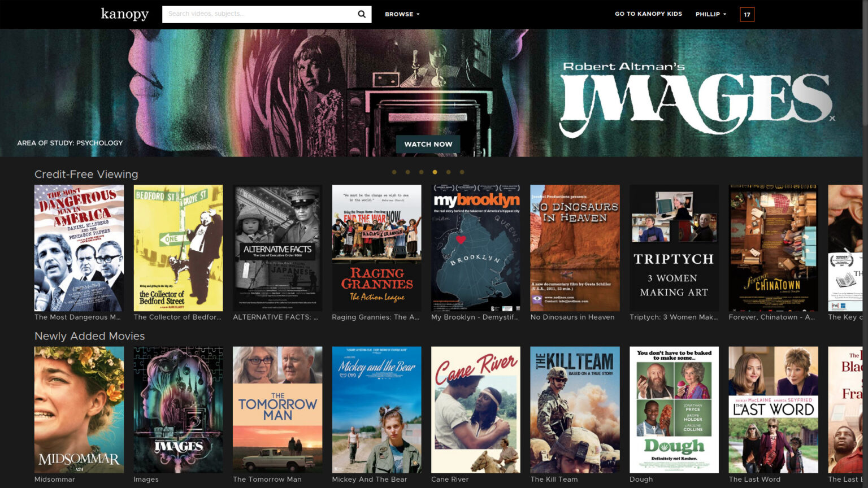Open the Raging Grannies poster
This screenshot has width=868, height=488.
point(376,248)
